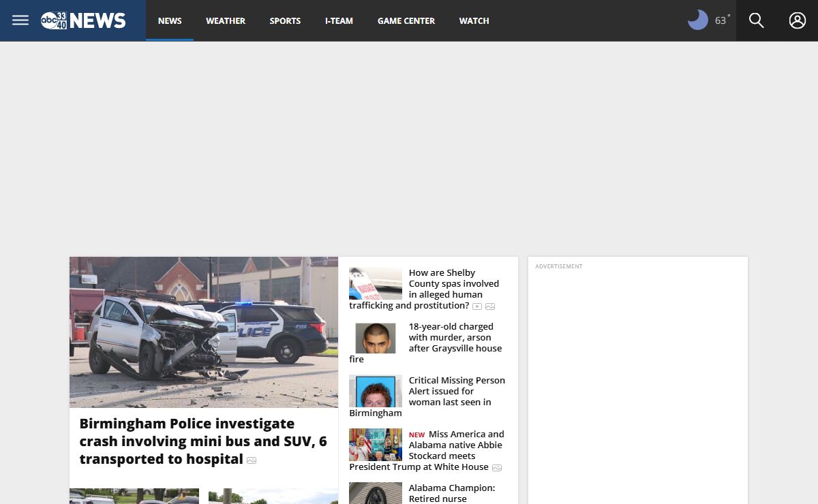
Task: Click gallery icon after Birmingham crash headline
Action: coord(252,460)
